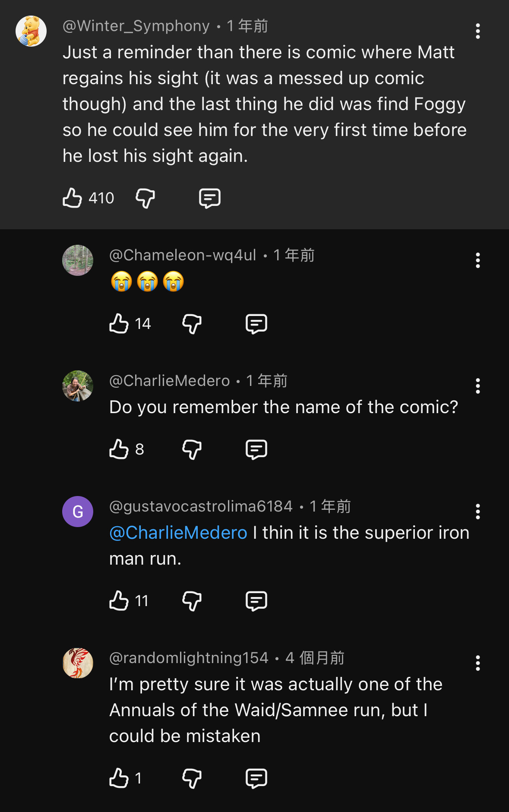The width and height of the screenshot is (509, 812).
Task: Dislike CharlieMedero's question about the comic
Action: (x=192, y=449)
